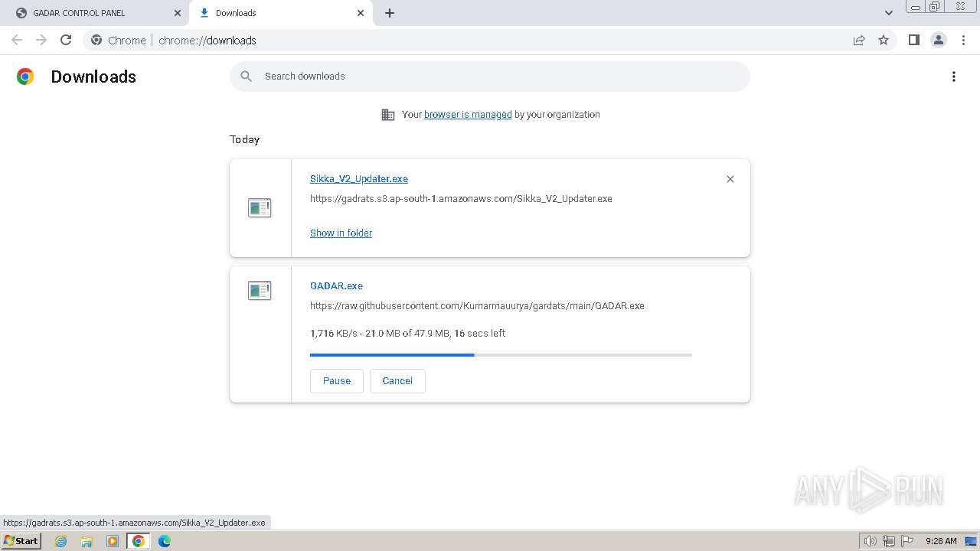
Task: Click the download speed and time left text
Action: coord(407,334)
